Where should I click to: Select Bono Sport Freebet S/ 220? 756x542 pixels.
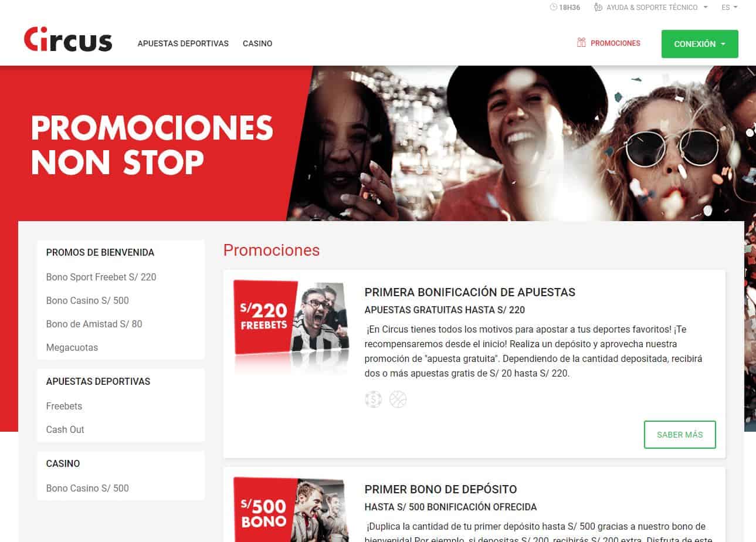pos(101,277)
